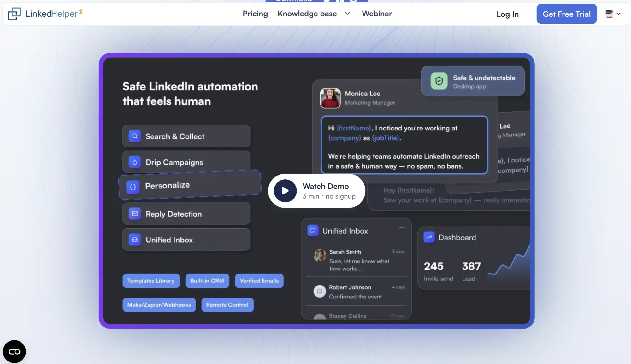The width and height of the screenshot is (631, 364).
Task: Select the Unified Inbox feature tab
Action: tap(186, 240)
